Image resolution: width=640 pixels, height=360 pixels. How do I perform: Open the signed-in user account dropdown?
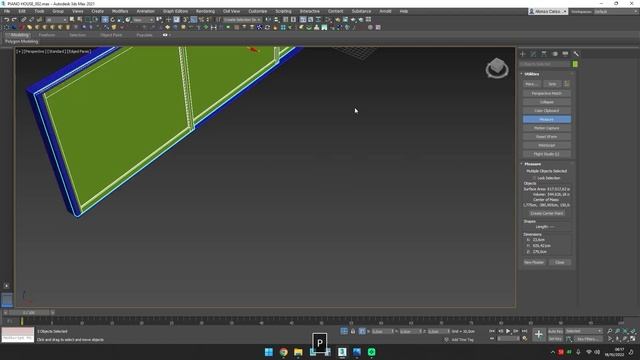(x=548, y=11)
